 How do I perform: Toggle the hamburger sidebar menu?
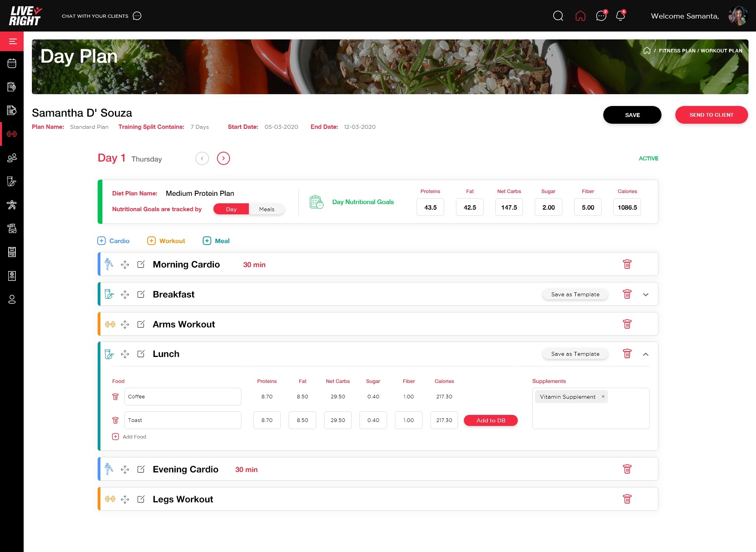[x=13, y=41]
